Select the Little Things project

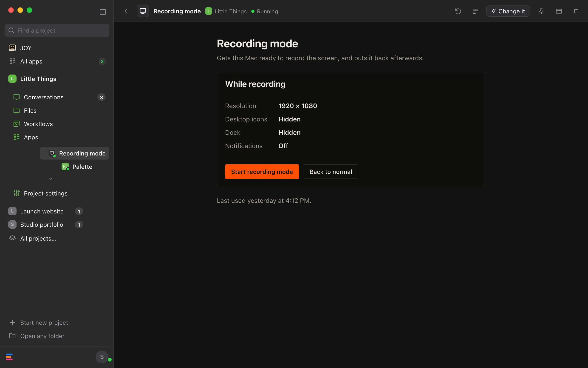tap(57, 79)
